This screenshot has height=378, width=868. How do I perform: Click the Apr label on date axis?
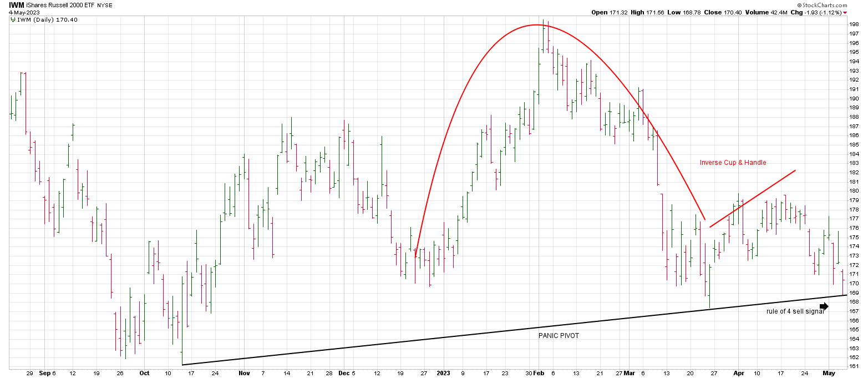(738, 373)
